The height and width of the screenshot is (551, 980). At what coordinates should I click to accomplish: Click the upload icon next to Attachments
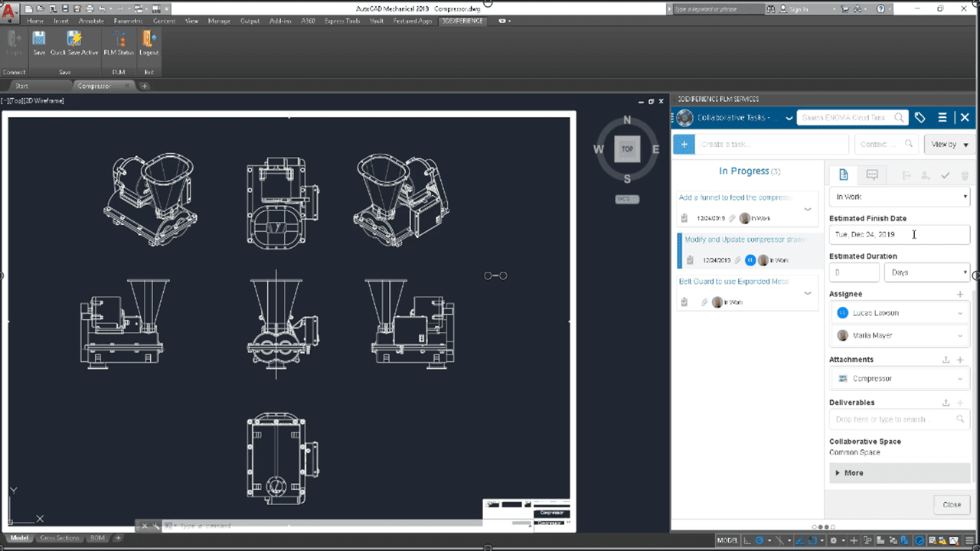[946, 360]
